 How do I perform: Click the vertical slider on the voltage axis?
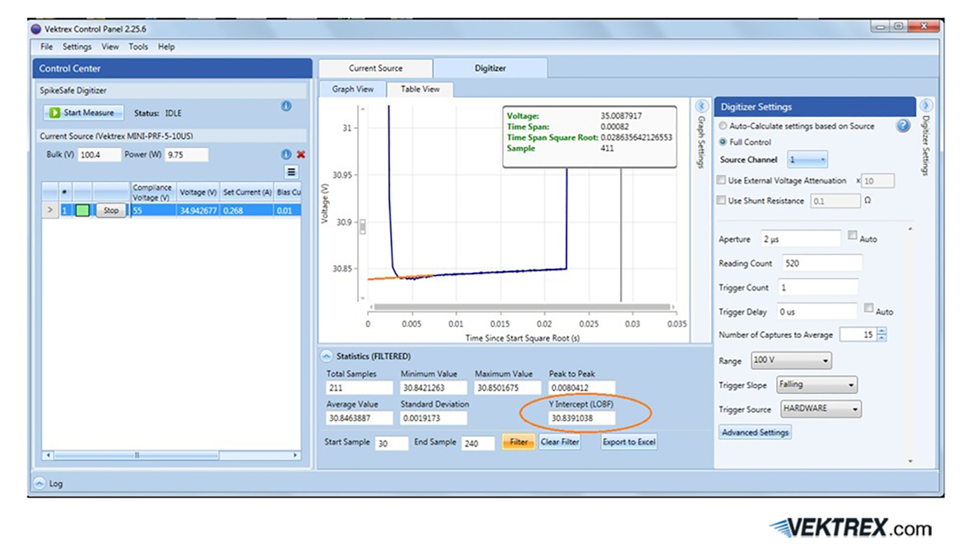[x=362, y=227]
